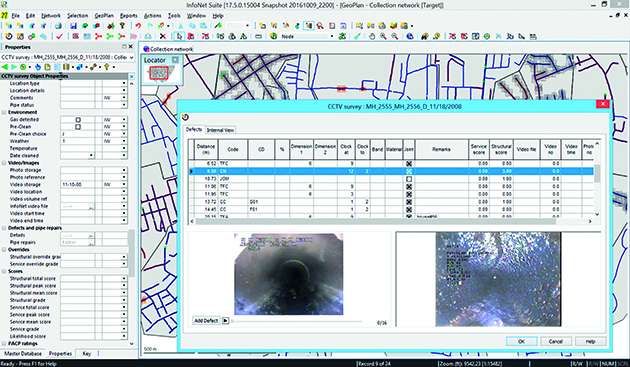Collapse the Video/Images property group
This screenshot has height=367, width=630.
4,163
